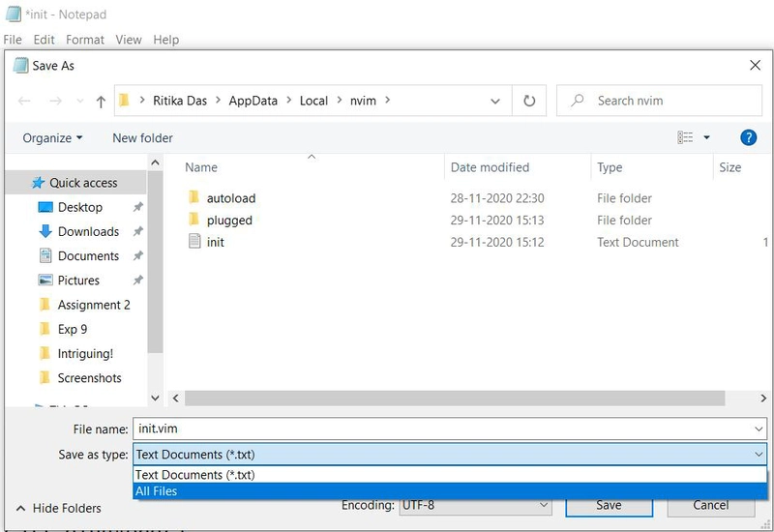Open the Organize dropdown menu
Viewport: 774px width, 532px height.
[52, 138]
